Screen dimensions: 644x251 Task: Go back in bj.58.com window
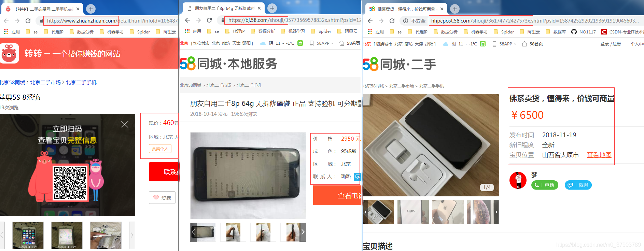(x=187, y=20)
